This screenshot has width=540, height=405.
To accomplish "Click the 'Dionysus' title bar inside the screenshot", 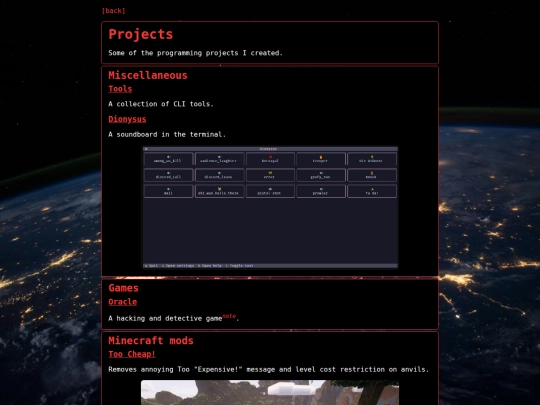I will pos(270,149).
